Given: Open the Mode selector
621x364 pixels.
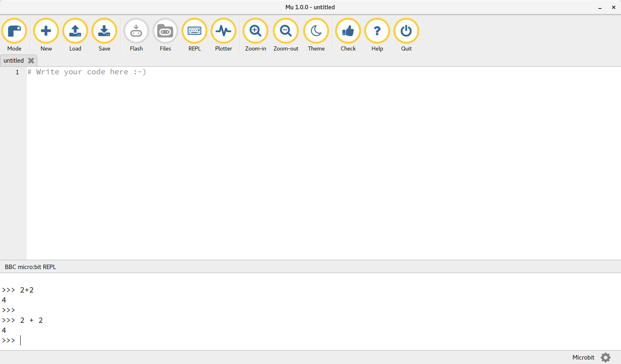Looking at the screenshot, I should (x=14, y=35).
